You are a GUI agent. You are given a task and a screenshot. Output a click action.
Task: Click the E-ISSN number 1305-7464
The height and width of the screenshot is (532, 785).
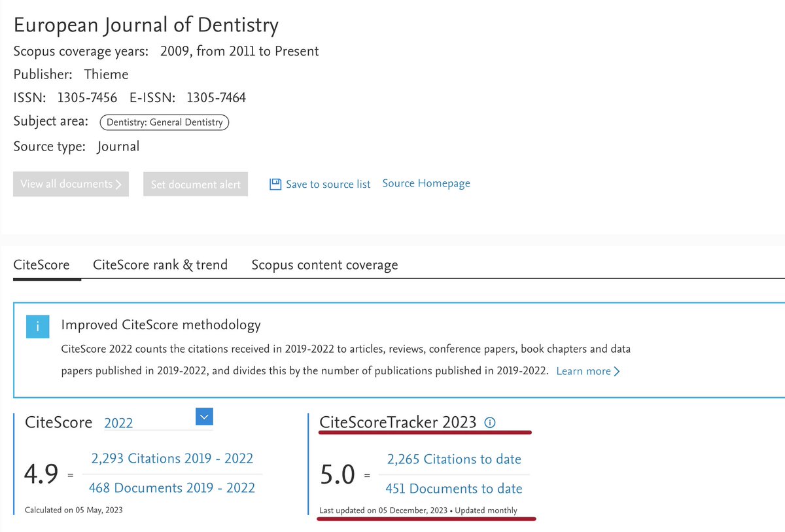coord(216,98)
